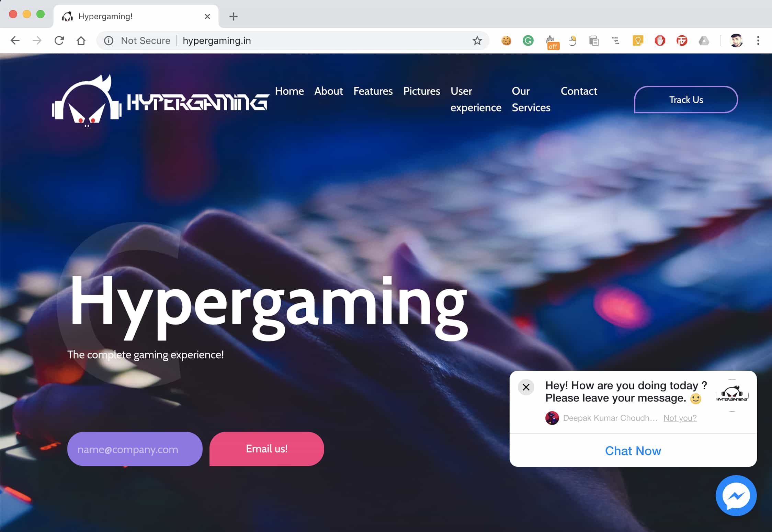The image size is (772, 532).
Task: Select the Hypergaming! browser tab
Action: pos(136,16)
